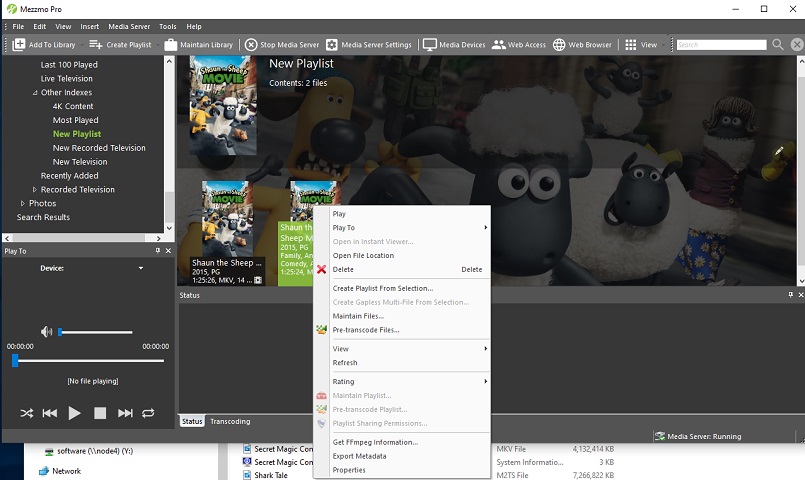This screenshot has height=480, width=805.
Task: Click the View grid icon
Action: click(630, 45)
